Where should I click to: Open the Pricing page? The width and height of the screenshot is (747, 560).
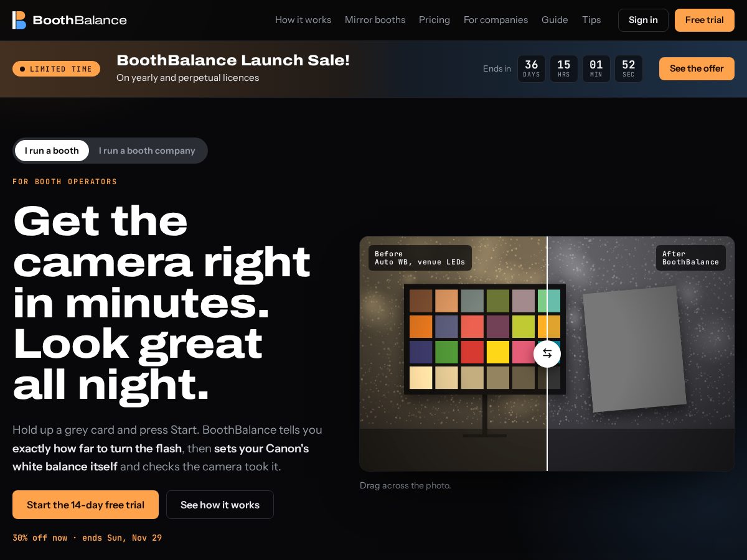[x=435, y=20]
